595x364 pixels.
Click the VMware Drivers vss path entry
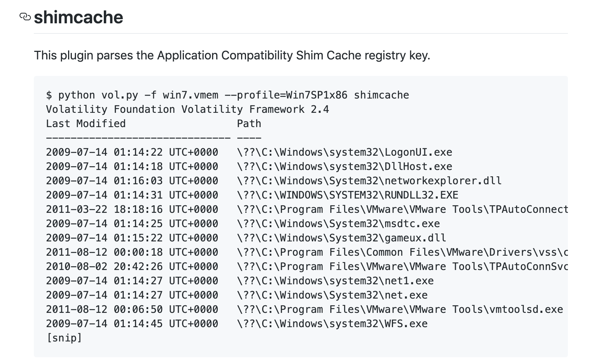[402, 252]
